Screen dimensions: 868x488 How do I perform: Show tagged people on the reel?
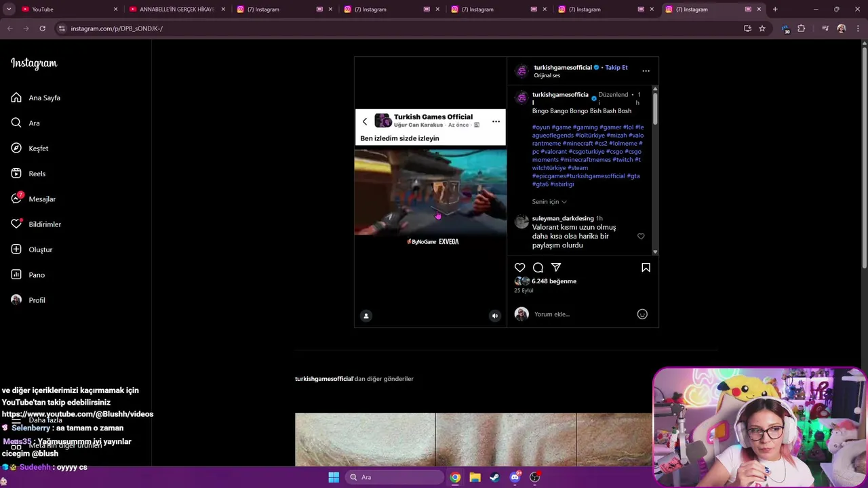[366, 315]
